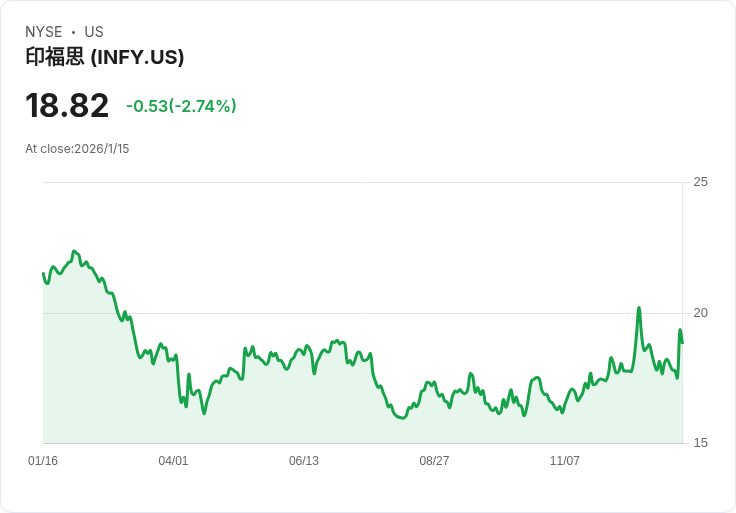Select the 06/13 date on x-axis
This screenshot has height=513, width=736.
click(304, 461)
